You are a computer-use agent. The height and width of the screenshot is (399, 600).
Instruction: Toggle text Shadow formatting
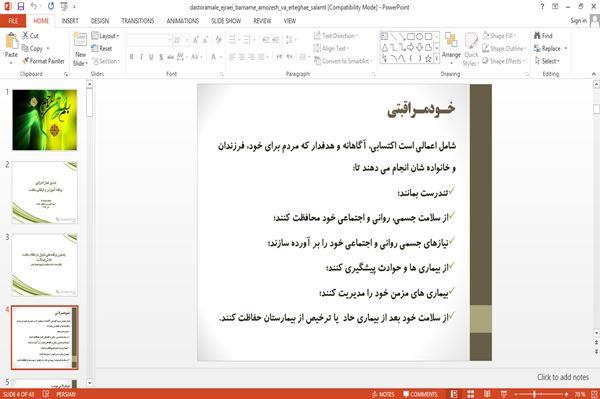click(x=161, y=57)
